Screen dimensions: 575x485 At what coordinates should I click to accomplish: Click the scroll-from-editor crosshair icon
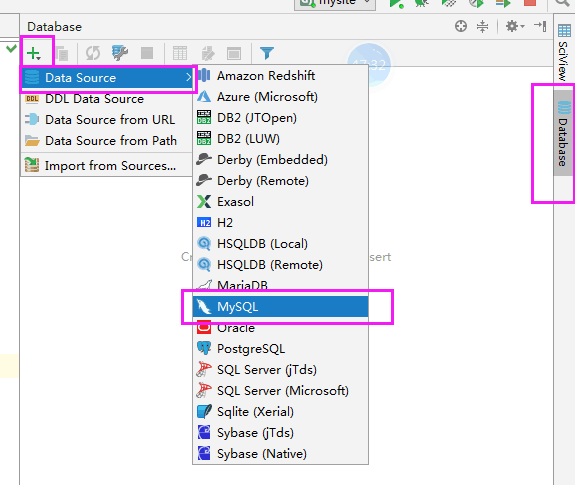461,26
